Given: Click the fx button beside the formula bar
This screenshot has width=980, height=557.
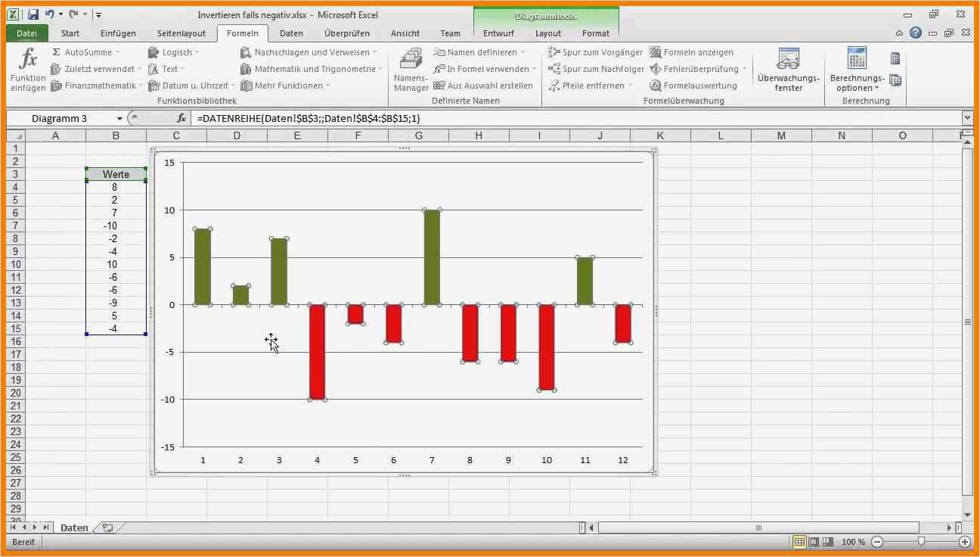Looking at the screenshot, I should [x=181, y=118].
